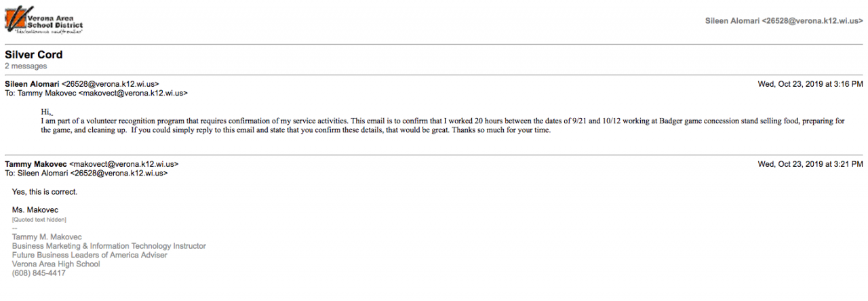This screenshot has width=868, height=301.
Task: Click the account email in the top-right header
Action: pyautogui.click(x=784, y=21)
